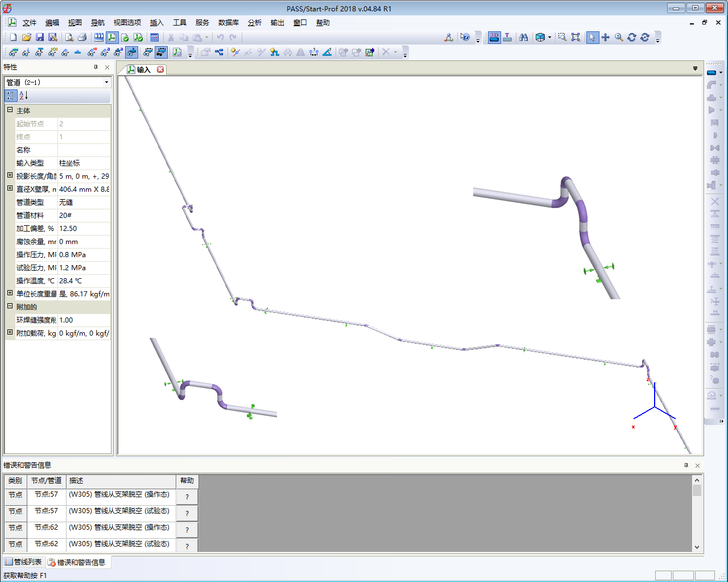Close the 输入 tab with red X
The image size is (728, 582).
pyautogui.click(x=160, y=69)
